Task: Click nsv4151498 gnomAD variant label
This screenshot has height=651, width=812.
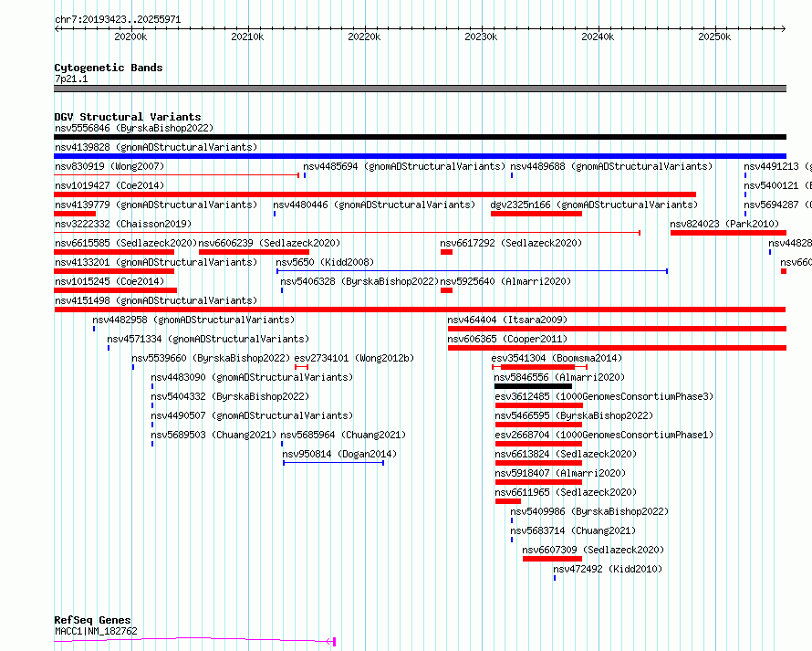Action: pyautogui.click(x=156, y=300)
